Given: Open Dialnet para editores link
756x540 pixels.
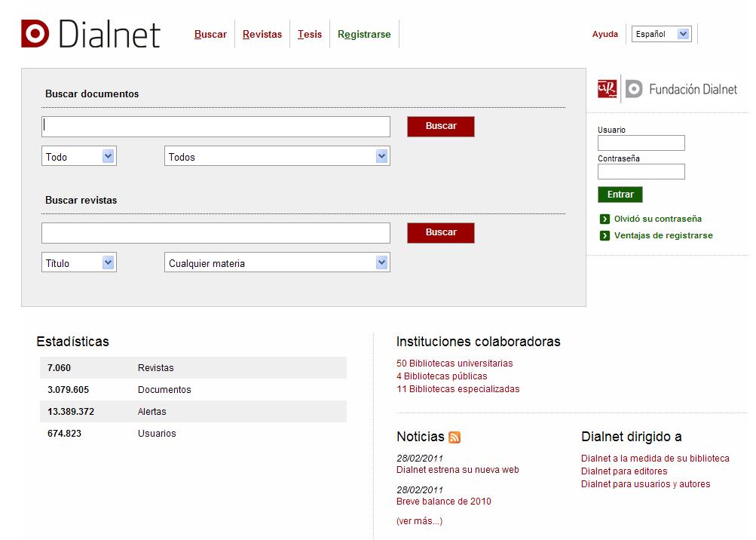Looking at the screenshot, I should pyautogui.click(x=624, y=471).
